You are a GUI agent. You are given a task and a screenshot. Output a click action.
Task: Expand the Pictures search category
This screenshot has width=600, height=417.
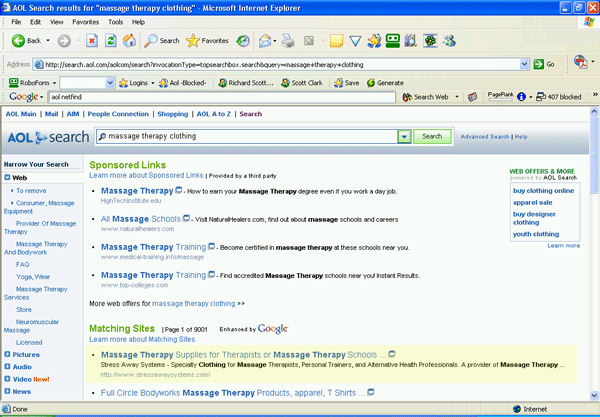tap(7, 354)
